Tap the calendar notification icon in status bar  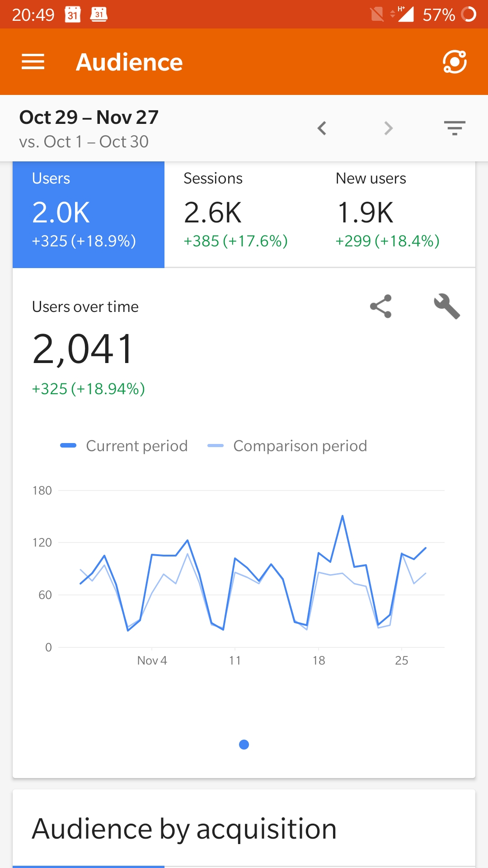pos(73,14)
